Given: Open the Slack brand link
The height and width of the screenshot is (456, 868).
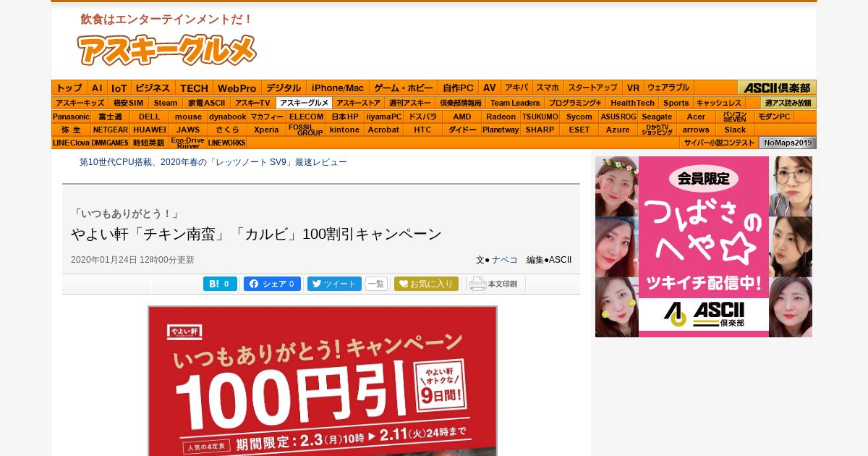Looking at the screenshot, I should coord(735,130).
